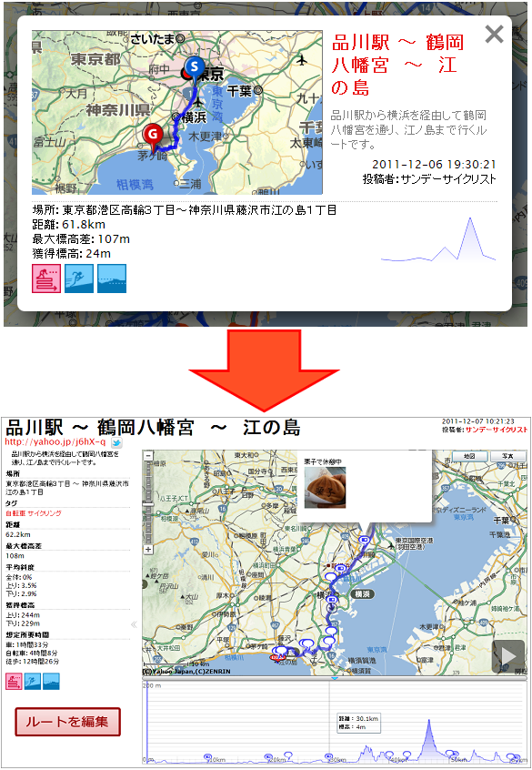Click the small pink cycling icon in sidebar
The image size is (532, 770).
tap(14, 682)
